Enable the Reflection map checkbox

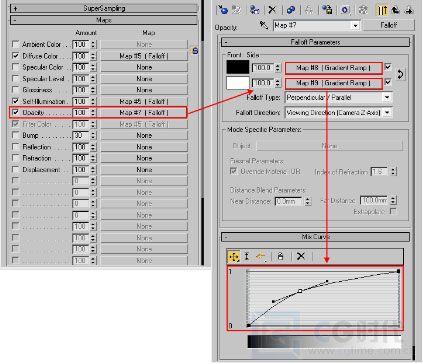tap(15, 146)
